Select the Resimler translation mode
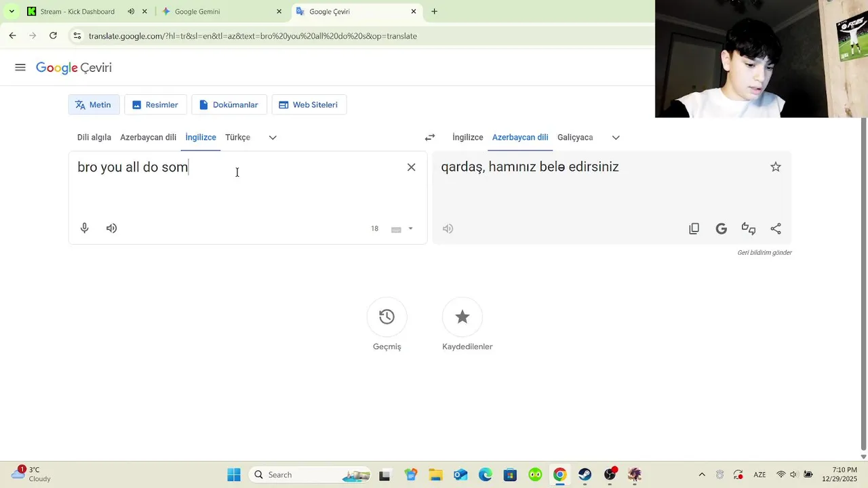The height and width of the screenshot is (488, 868). click(x=155, y=105)
